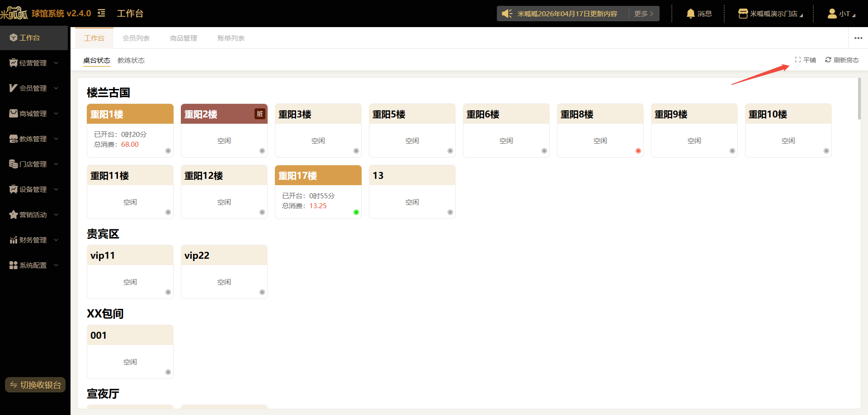Open the 重阳2楼 dirty table card
This screenshot has height=415, width=868.
tap(224, 131)
